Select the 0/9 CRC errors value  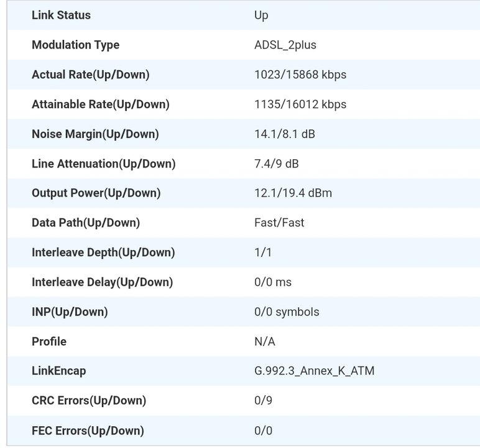pyautogui.click(x=263, y=401)
